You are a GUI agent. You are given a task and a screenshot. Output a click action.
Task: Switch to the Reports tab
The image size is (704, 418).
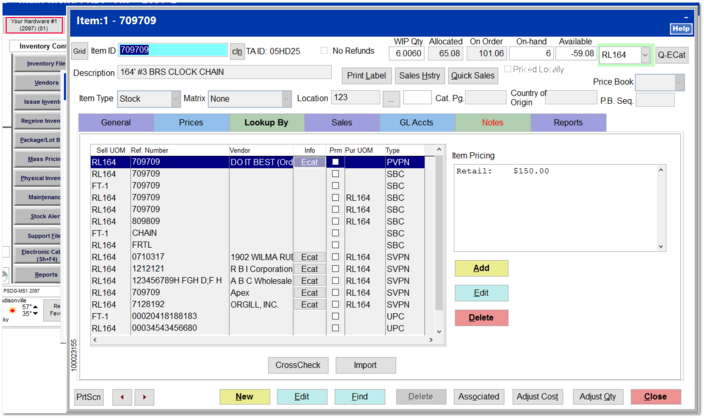(x=568, y=123)
